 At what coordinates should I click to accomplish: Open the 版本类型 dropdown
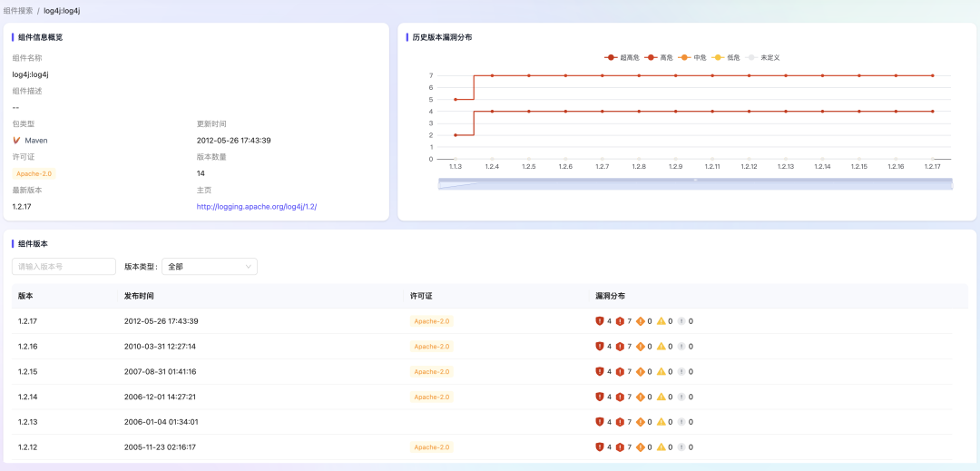tap(210, 267)
